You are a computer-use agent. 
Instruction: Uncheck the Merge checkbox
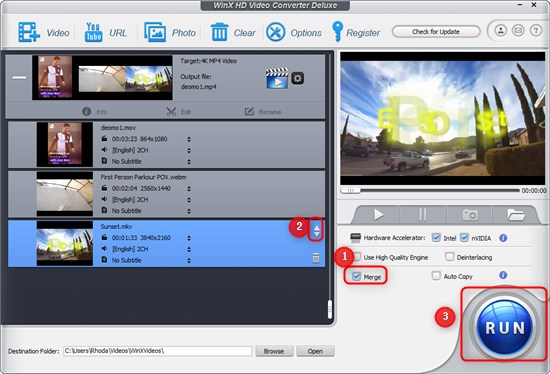point(356,276)
